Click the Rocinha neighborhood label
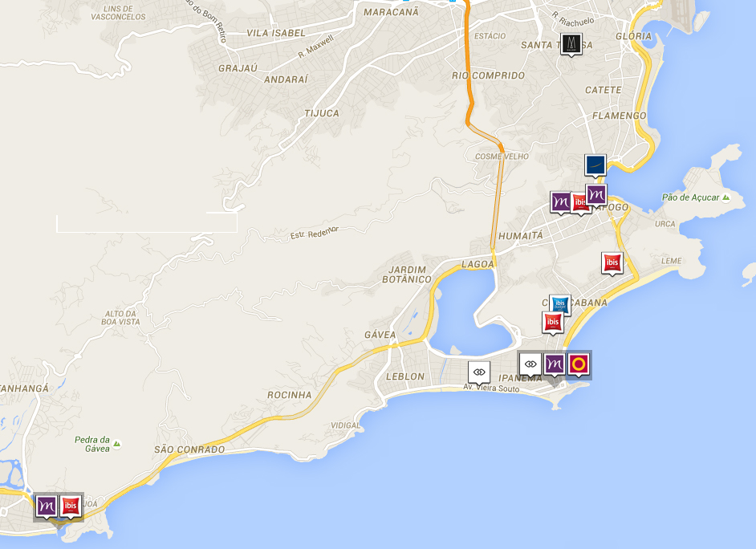 [289, 395]
